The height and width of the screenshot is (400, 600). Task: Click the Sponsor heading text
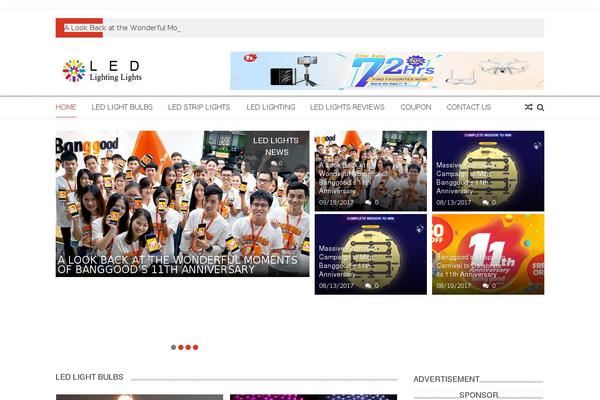(x=478, y=395)
